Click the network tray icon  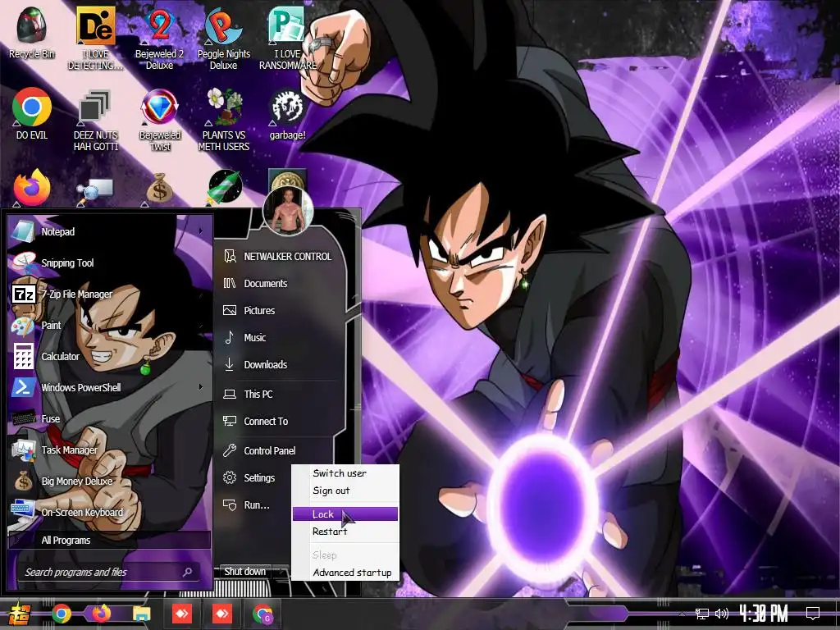tap(702, 614)
